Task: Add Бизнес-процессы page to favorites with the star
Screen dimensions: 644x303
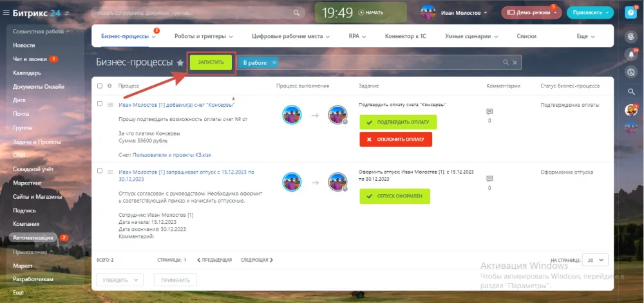Action: tap(180, 63)
